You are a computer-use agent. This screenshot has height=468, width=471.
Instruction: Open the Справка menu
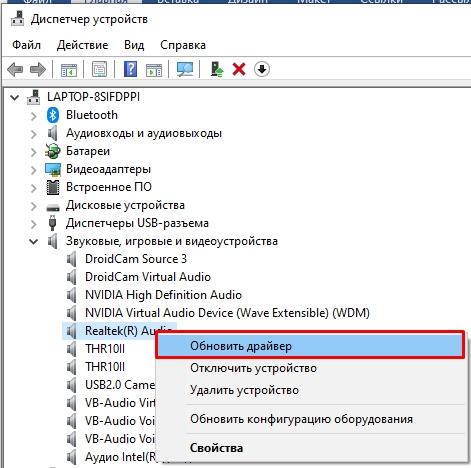(x=183, y=45)
